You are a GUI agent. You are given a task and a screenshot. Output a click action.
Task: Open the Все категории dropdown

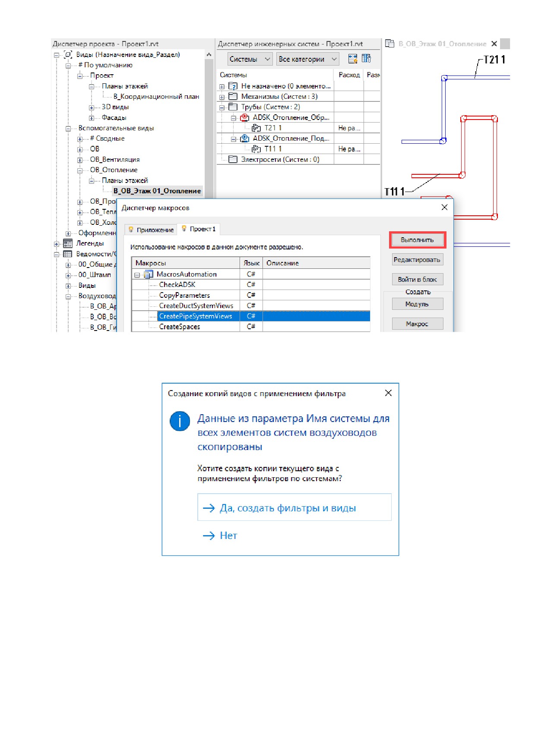click(x=308, y=59)
